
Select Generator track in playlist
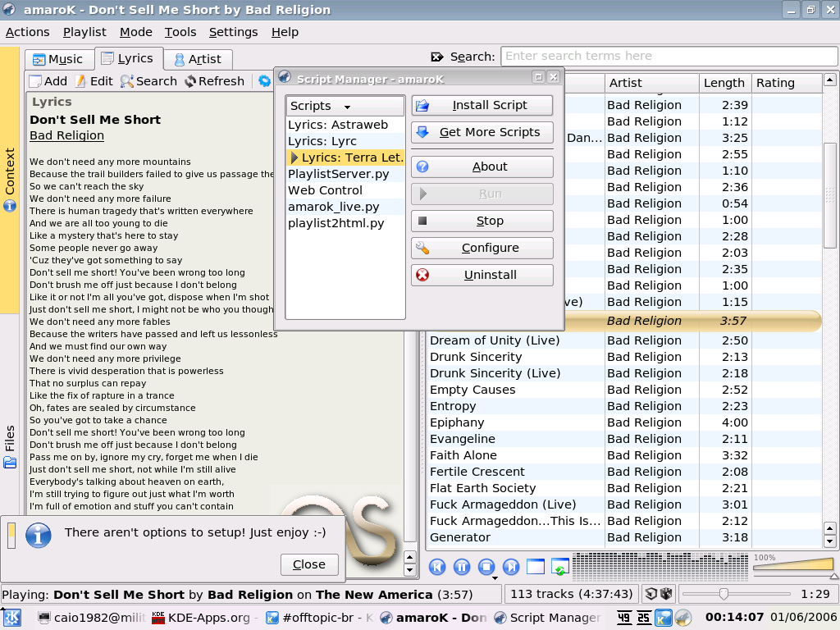(624, 537)
